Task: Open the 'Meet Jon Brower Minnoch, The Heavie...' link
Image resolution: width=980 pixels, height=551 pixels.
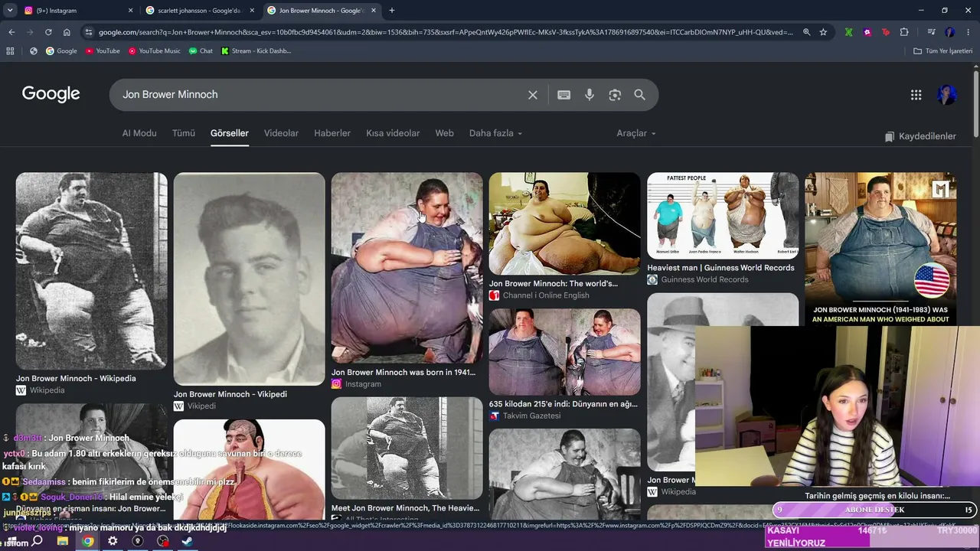Action: pyautogui.click(x=406, y=508)
